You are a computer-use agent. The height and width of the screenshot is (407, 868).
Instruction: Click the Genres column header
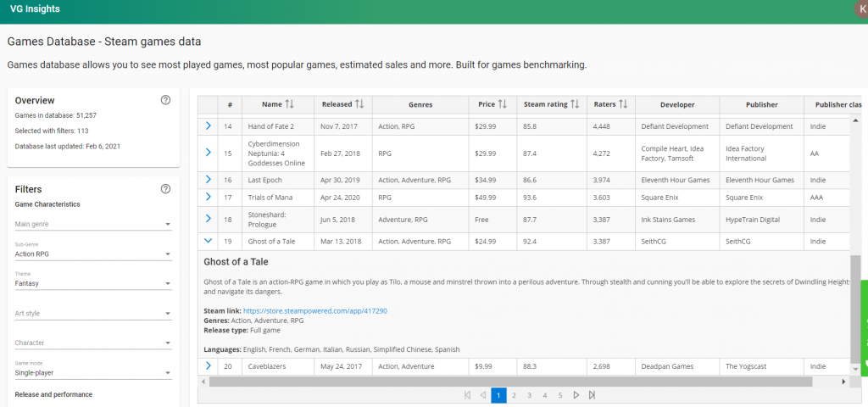click(x=420, y=104)
